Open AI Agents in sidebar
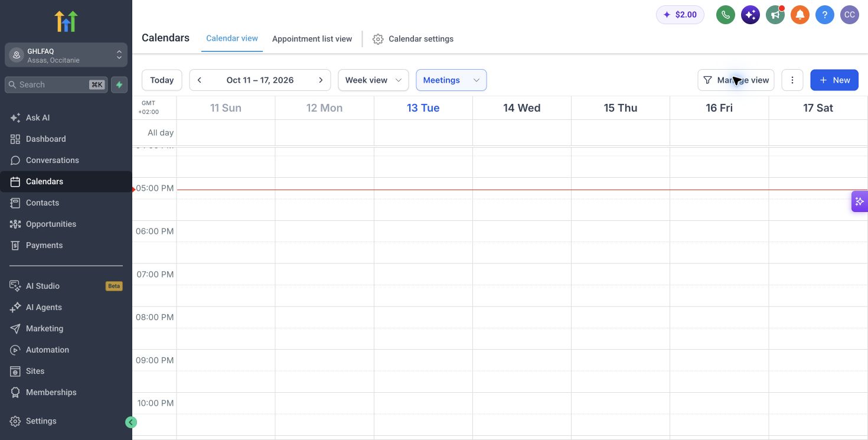 [x=66, y=307]
